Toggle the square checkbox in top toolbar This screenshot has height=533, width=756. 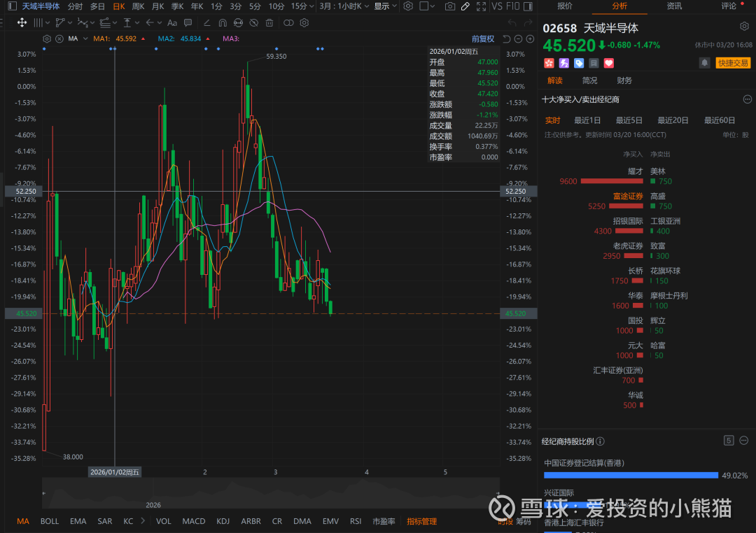pyautogui.click(x=425, y=6)
